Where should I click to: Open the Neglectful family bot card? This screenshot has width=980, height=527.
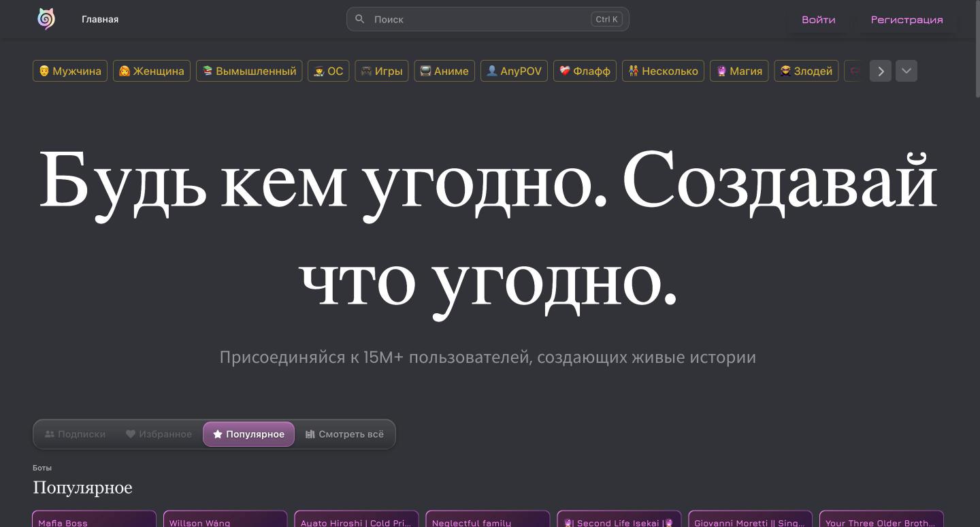488,519
